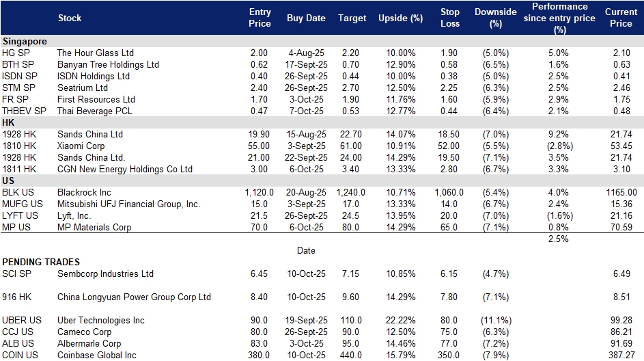
Task: Select Albermarle current price 91.69
Action: [621, 343]
